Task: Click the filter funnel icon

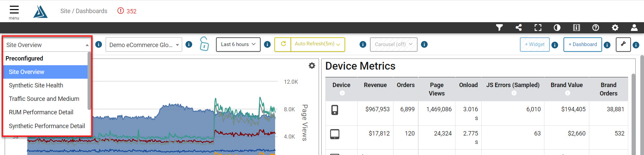Action: [x=499, y=28]
